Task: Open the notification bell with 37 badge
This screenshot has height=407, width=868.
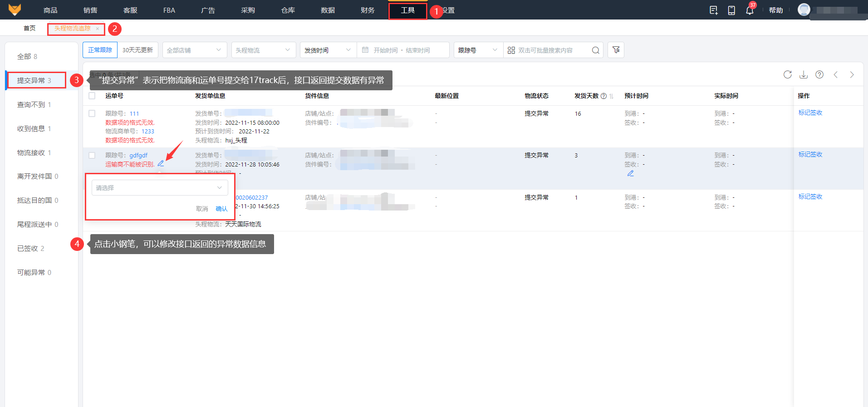Action: pyautogui.click(x=750, y=10)
